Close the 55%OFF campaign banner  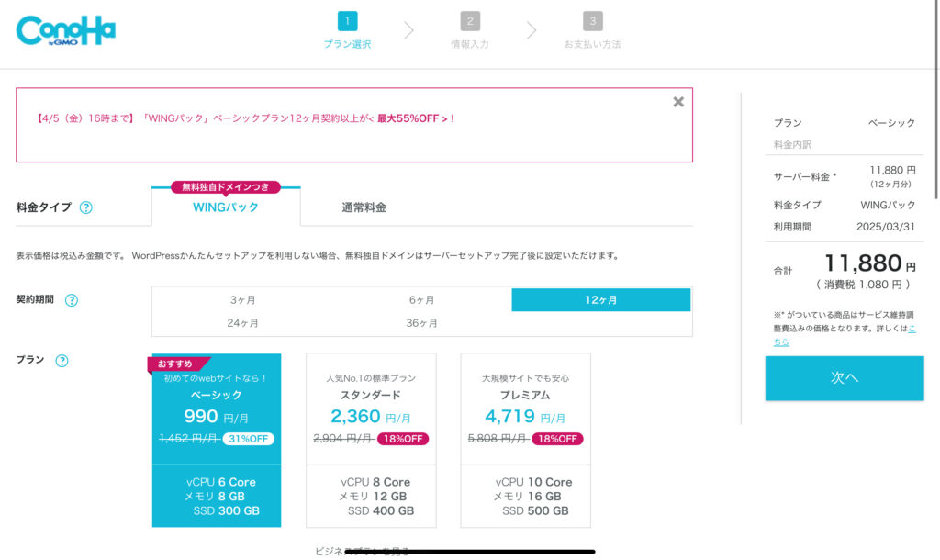(x=678, y=102)
